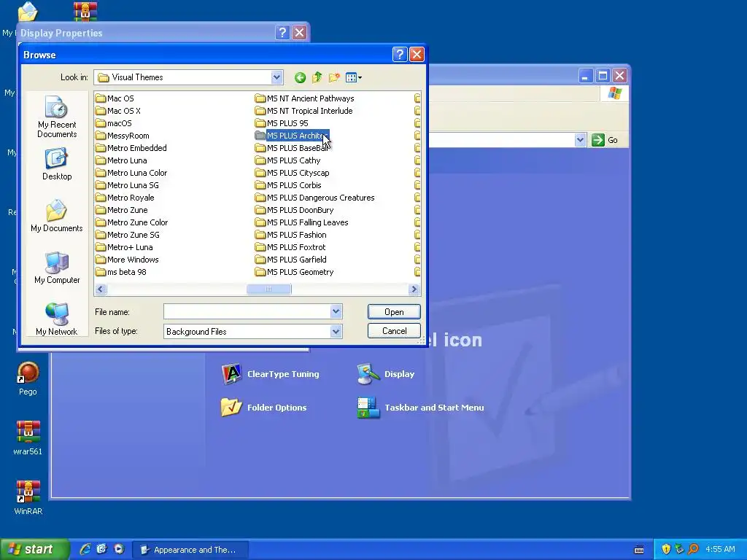The image size is (747, 560).
Task: Select My Documents in the places bar
Action: [x=57, y=216]
